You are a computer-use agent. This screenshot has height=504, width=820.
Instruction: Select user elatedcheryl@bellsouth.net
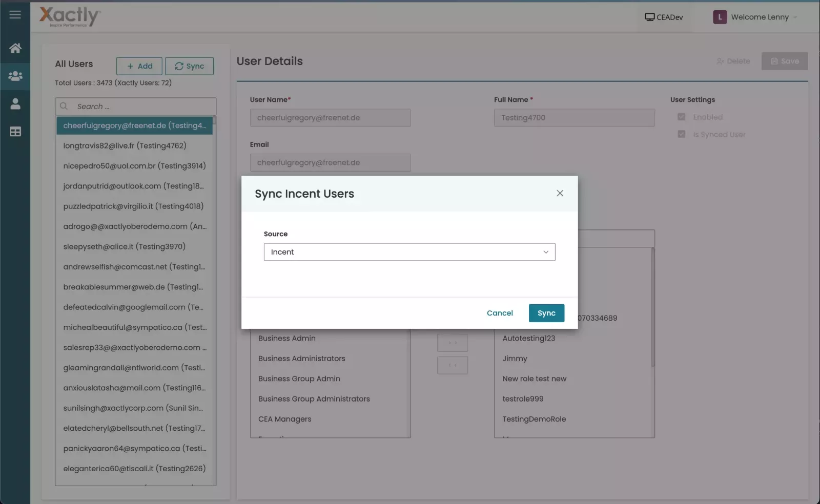pyautogui.click(x=134, y=428)
